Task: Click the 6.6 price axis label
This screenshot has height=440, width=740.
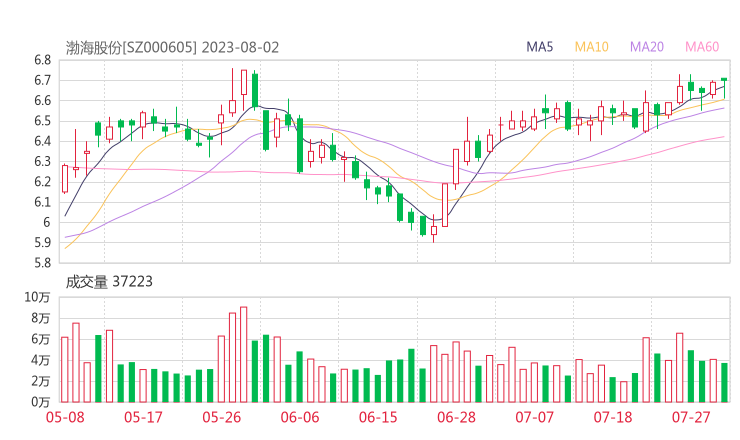Action: (42, 101)
